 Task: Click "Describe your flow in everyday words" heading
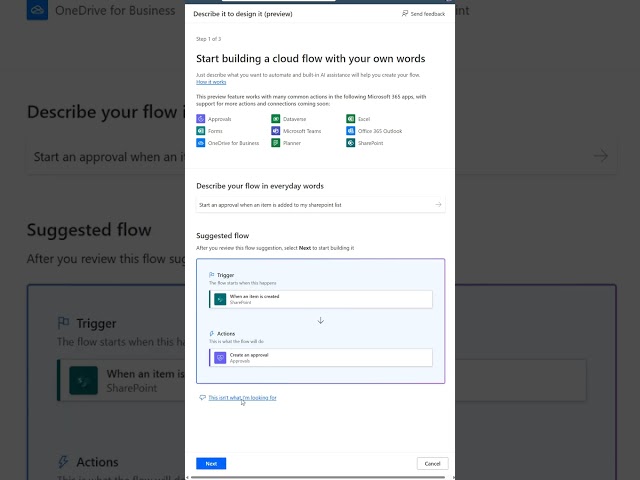260,186
